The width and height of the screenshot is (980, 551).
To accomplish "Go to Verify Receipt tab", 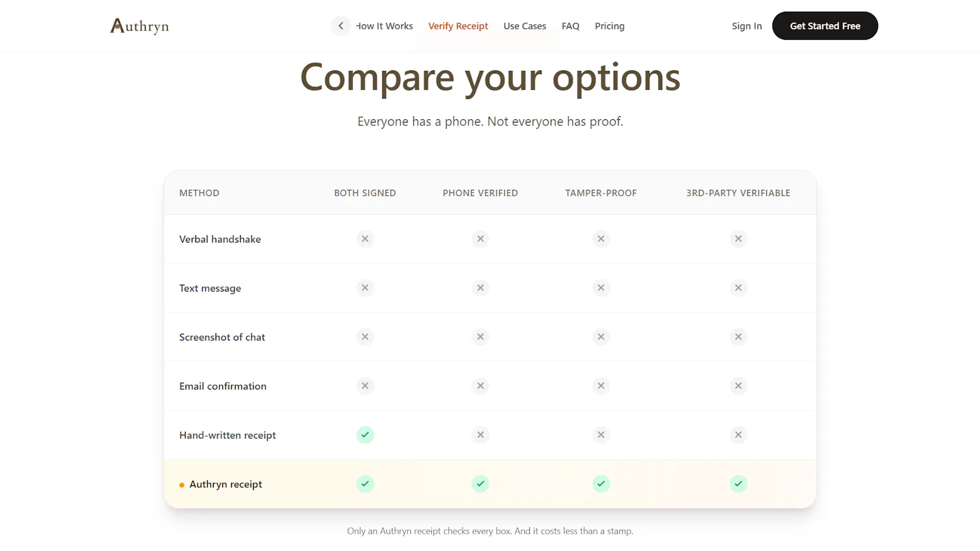I will pos(458,26).
